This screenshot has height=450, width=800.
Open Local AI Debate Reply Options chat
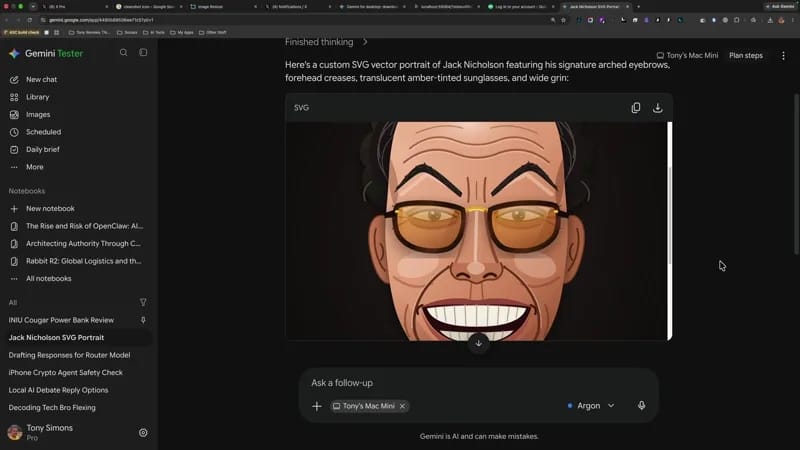click(59, 390)
